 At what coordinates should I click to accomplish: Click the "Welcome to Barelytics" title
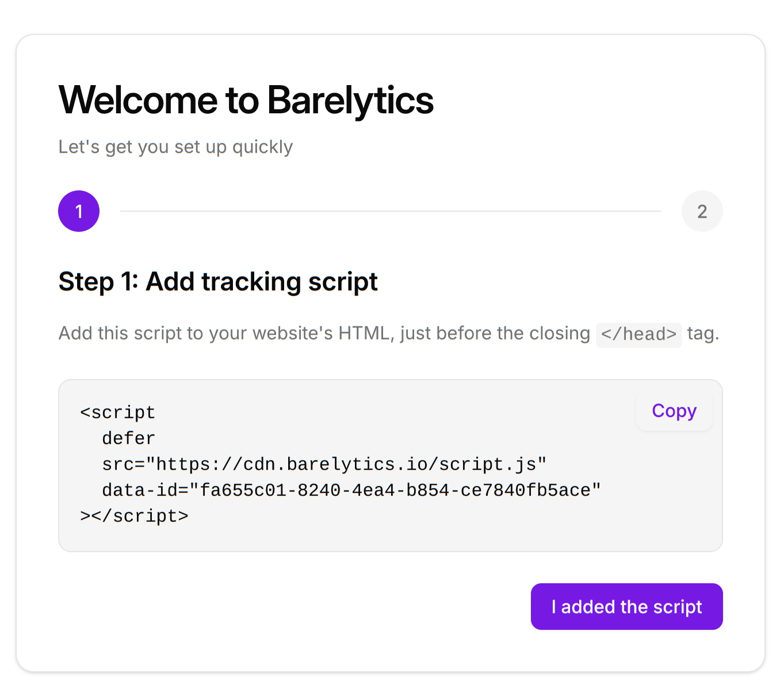(246, 100)
